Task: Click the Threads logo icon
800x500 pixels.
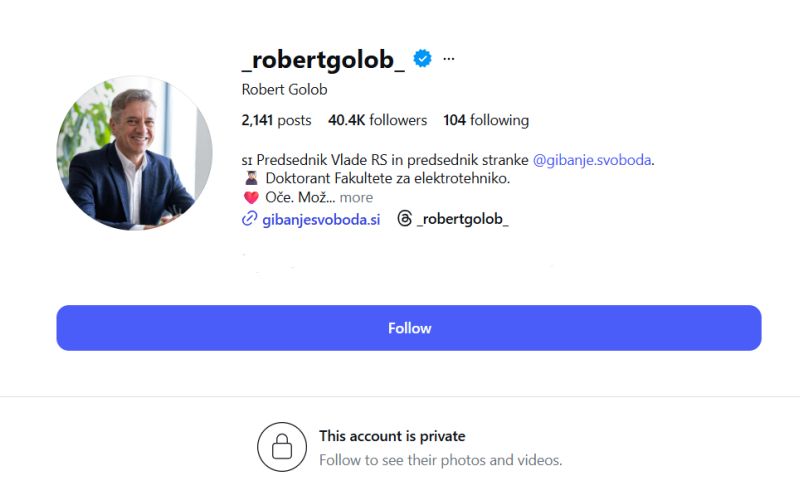Action: click(404, 219)
